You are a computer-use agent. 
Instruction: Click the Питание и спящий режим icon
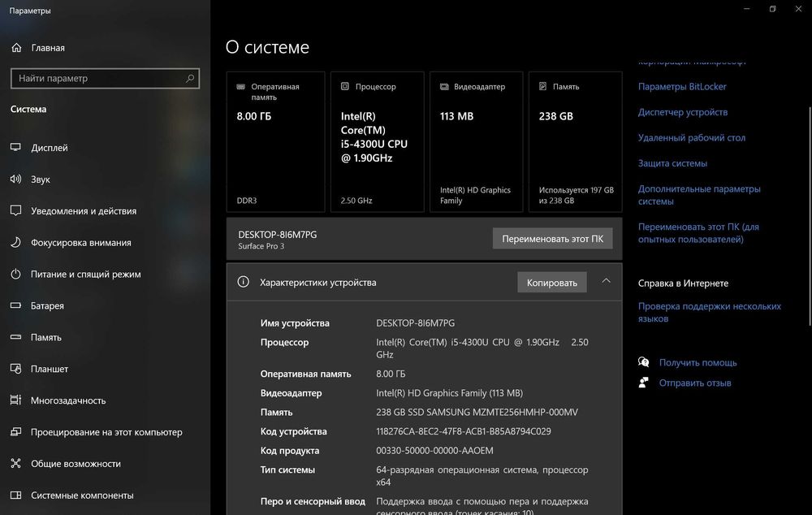[16, 274]
